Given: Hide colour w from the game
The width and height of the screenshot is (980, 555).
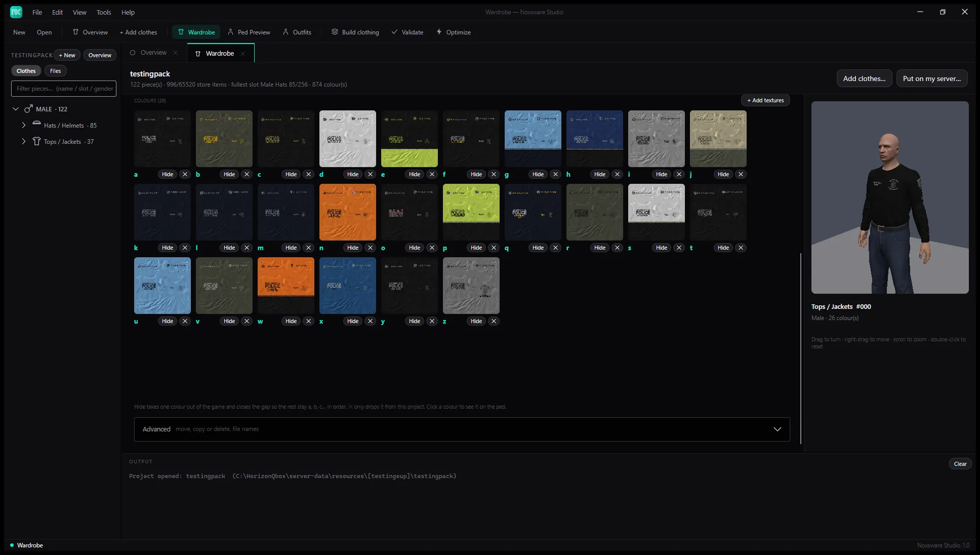Looking at the screenshot, I should point(291,321).
